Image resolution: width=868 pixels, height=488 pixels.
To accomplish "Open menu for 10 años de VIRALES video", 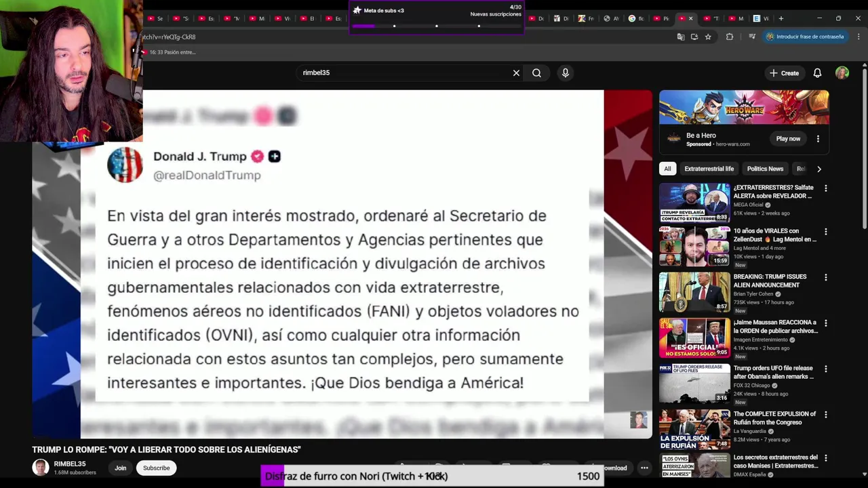I will pyautogui.click(x=825, y=232).
